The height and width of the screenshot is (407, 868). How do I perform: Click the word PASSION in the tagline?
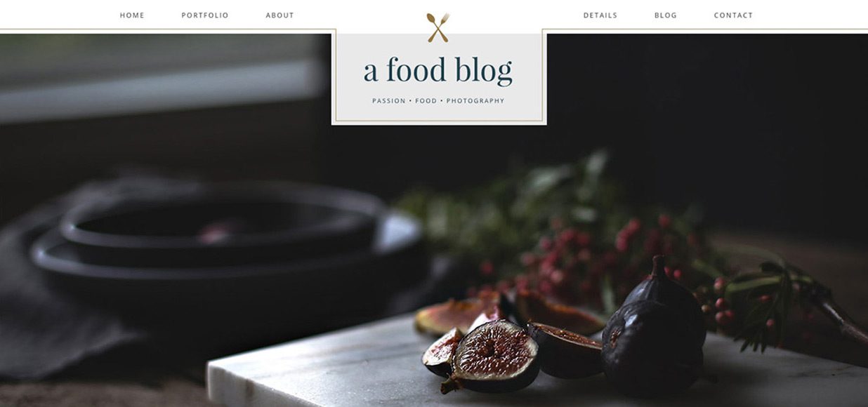pos(389,101)
